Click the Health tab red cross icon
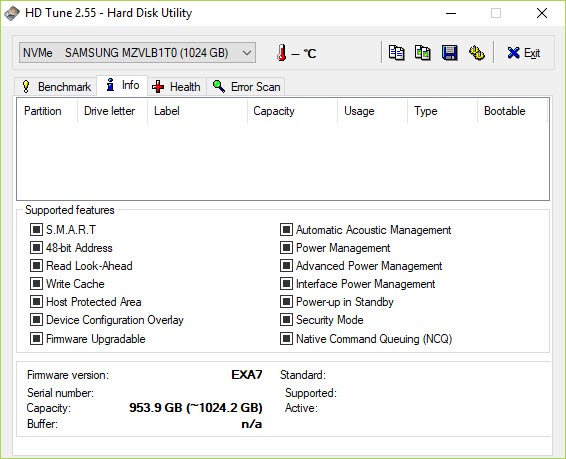 158,87
